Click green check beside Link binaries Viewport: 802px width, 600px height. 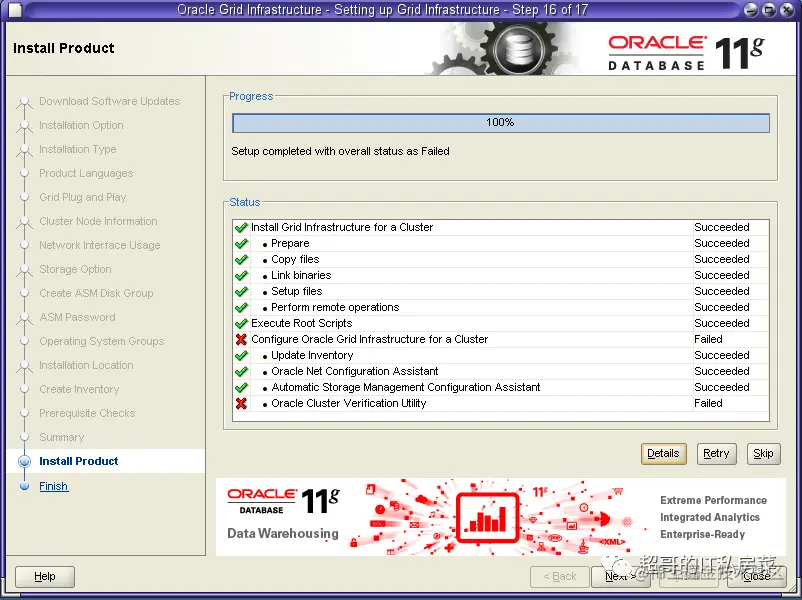pyautogui.click(x=241, y=275)
